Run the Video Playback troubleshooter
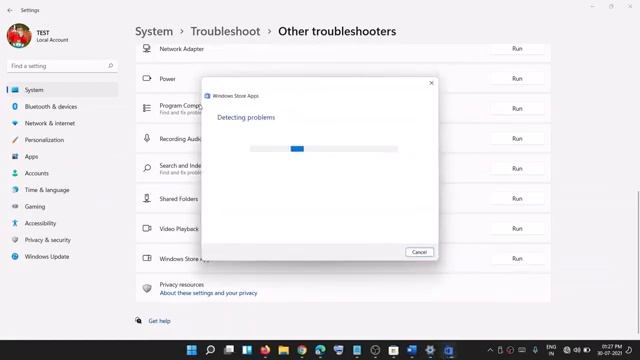This screenshot has width=640, height=360. click(517, 229)
